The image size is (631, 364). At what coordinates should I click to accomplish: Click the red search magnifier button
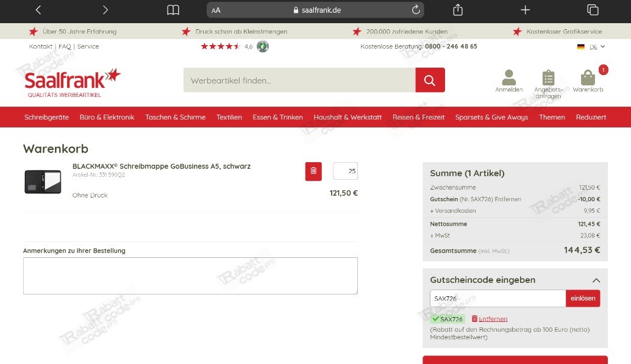pos(430,80)
